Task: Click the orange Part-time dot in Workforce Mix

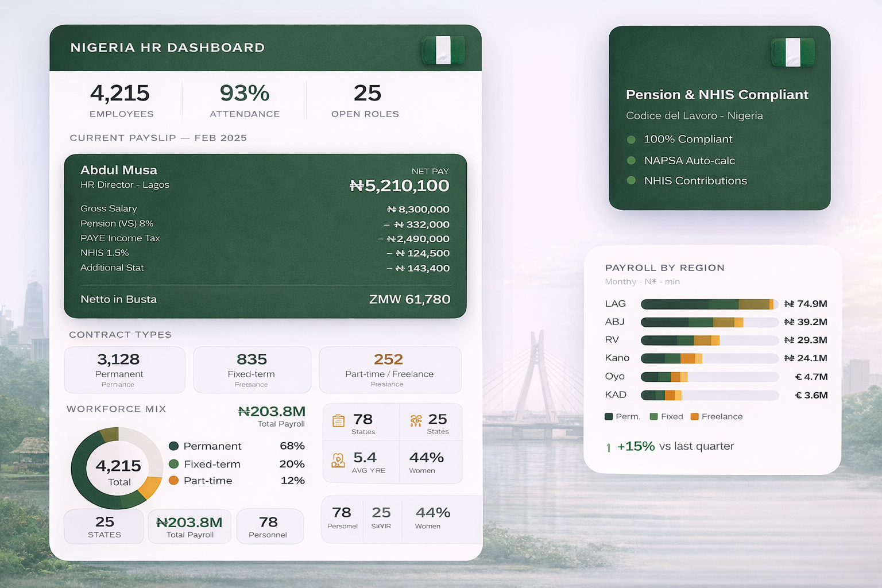Action: [x=174, y=481]
